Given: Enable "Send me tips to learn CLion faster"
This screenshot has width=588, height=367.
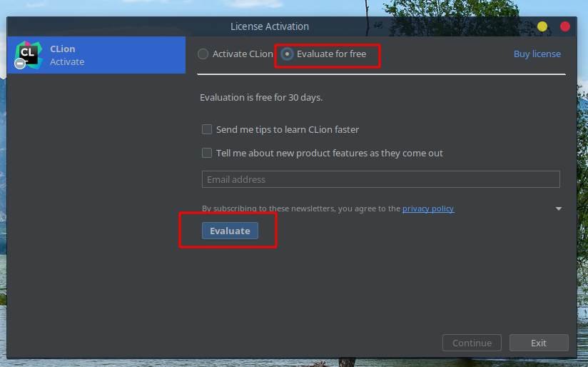Looking at the screenshot, I should pyautogui.click(x=207, y=130).
